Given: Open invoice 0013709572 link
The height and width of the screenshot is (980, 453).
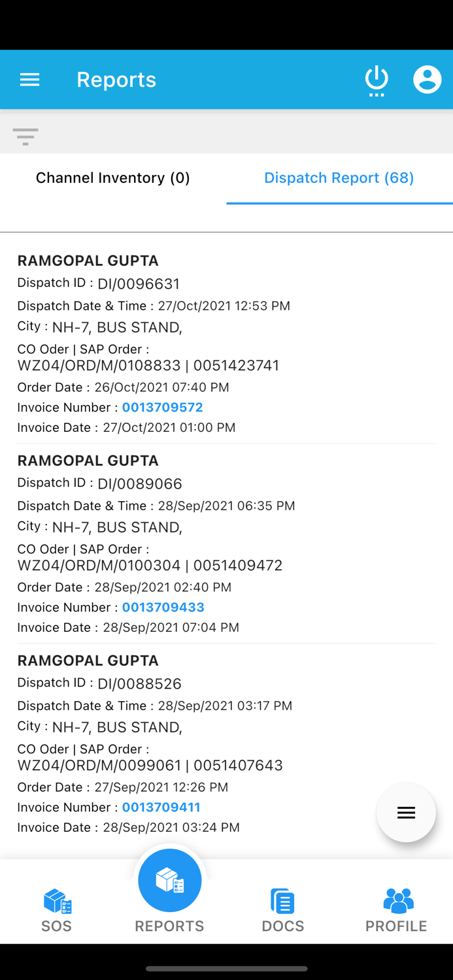Looking at the screenshot, I should [x=162, y=407].
